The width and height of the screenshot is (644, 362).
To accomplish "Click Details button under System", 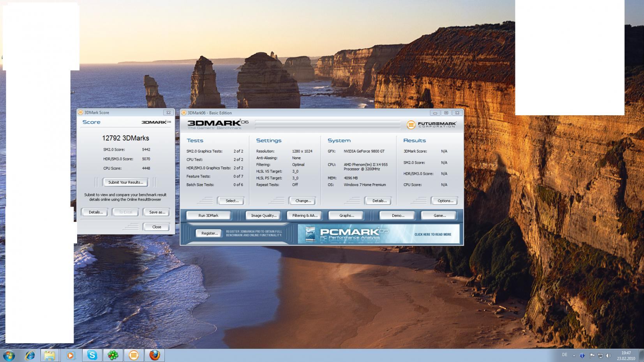I will click(x=379, y=201).
